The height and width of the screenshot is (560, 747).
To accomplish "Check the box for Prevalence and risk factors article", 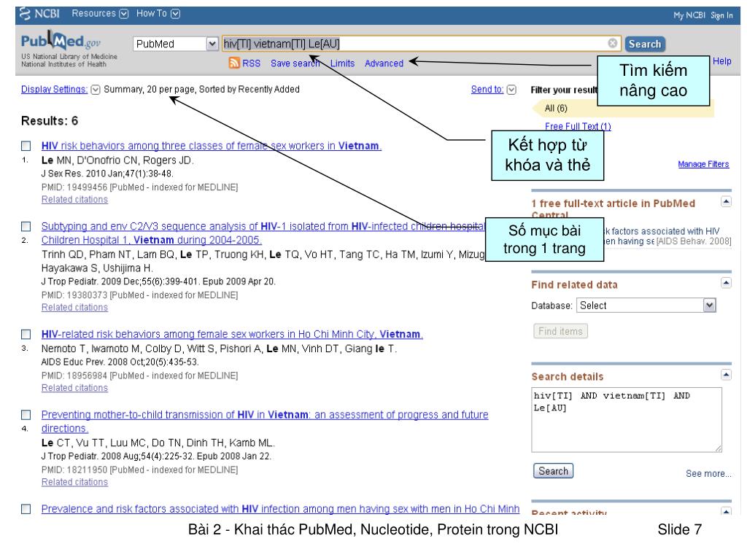I will tap(26, 509).
